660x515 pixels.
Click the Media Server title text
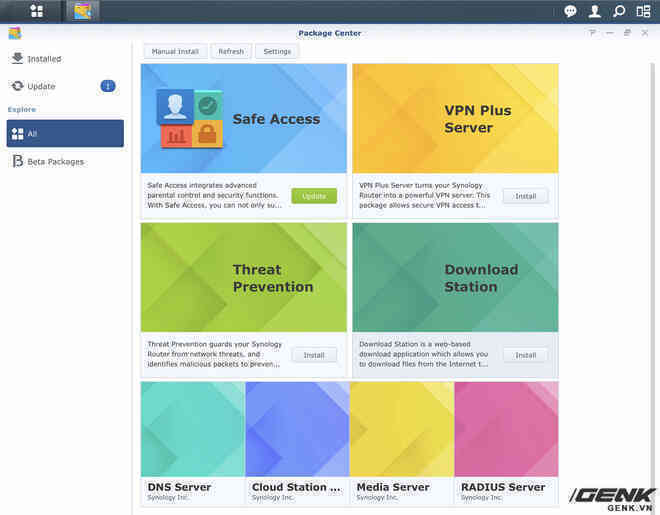tap(393, 487)
